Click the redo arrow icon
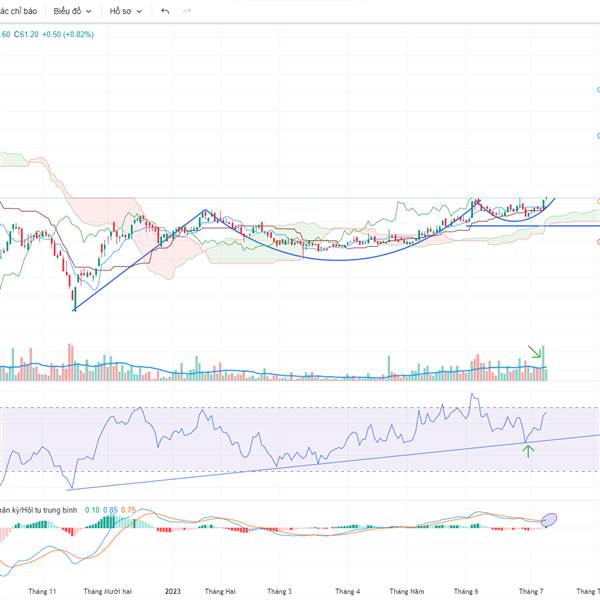Screen dimensions: 600x600 (187, 11)
